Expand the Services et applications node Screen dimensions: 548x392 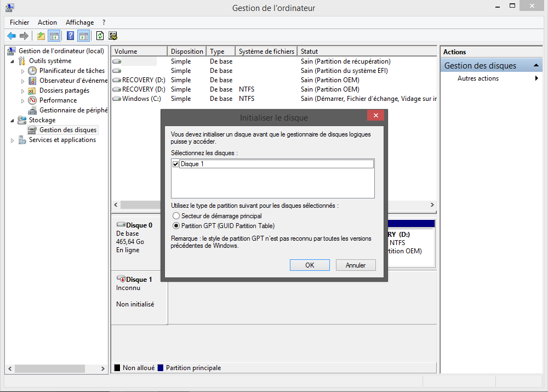click(13, 140)
